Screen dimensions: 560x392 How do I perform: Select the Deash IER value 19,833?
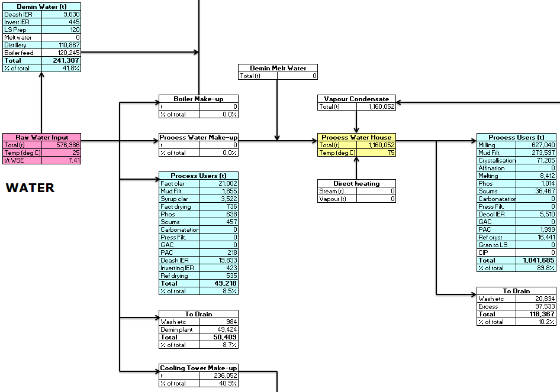(218, 260)
